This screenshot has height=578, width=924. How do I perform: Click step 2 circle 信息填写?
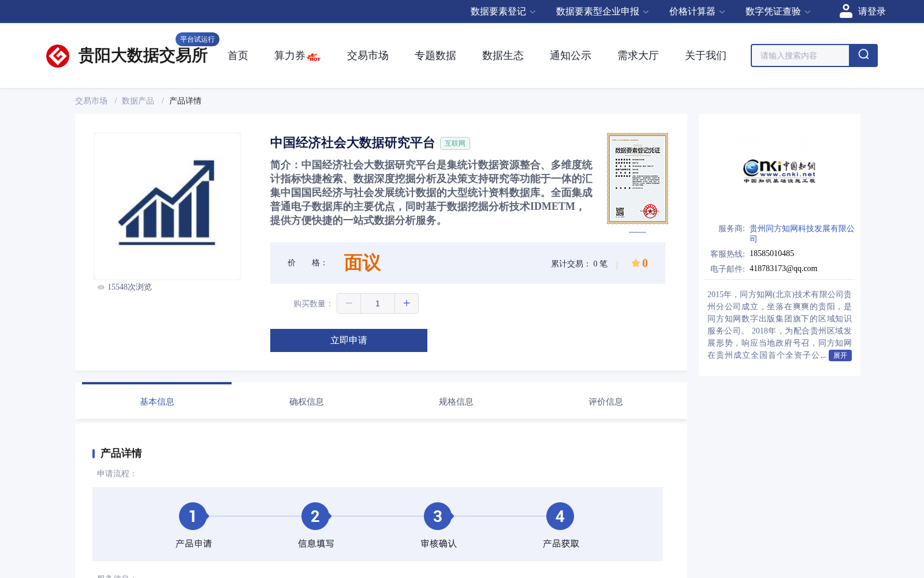point(315,516)
